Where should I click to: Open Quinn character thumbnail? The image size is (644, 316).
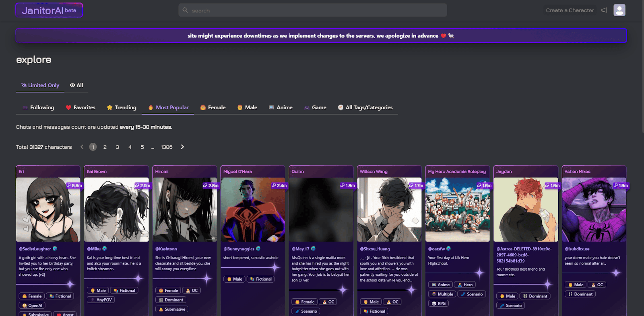tap(321, 209)
